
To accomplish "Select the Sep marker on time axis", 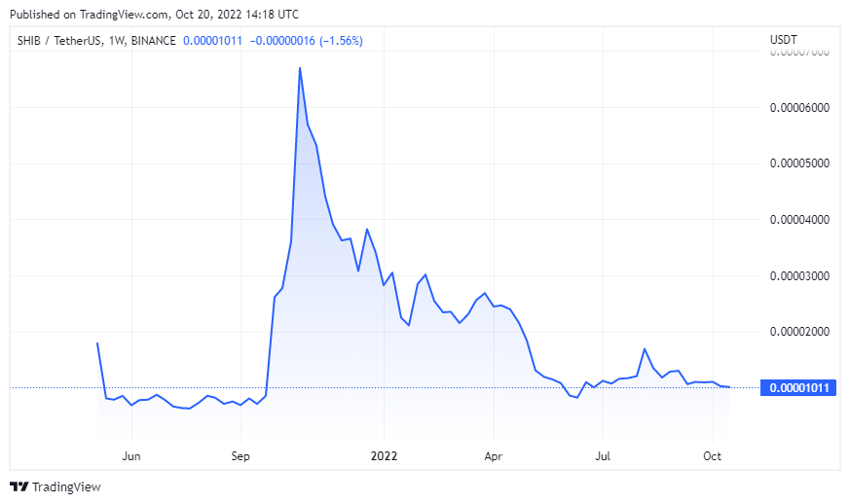I will click(241, 454).
